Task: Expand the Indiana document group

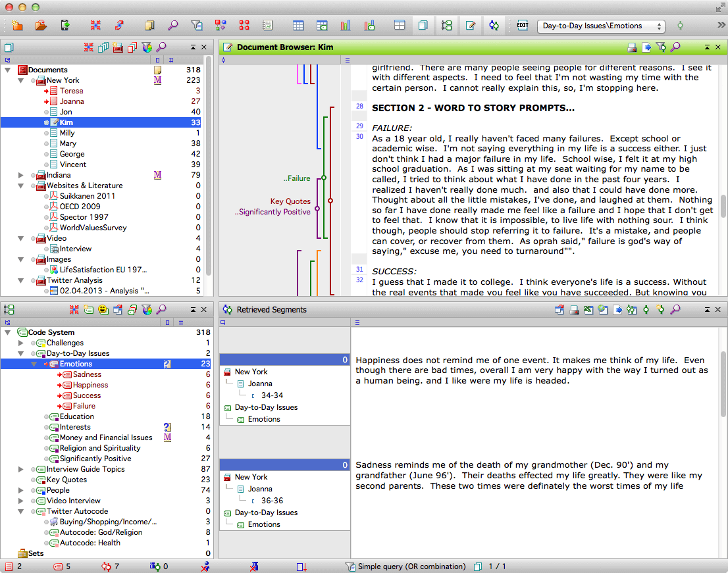Action: click(20, 175)
